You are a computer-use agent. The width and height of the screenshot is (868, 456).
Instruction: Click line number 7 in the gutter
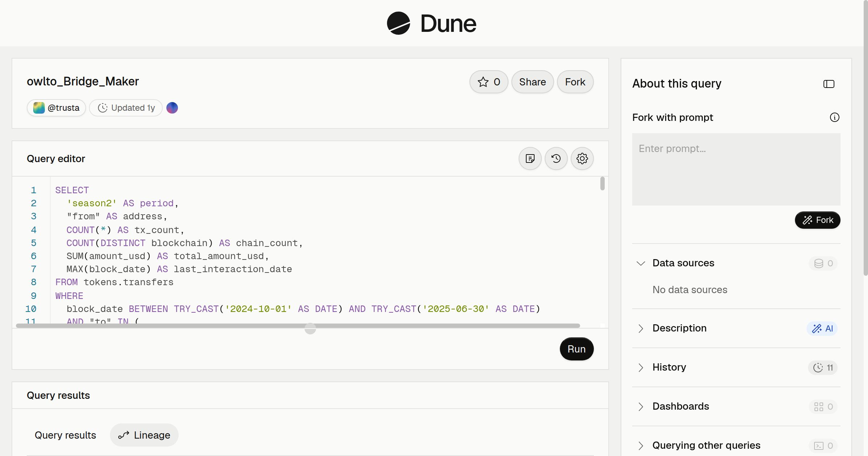tap(34, 269)
